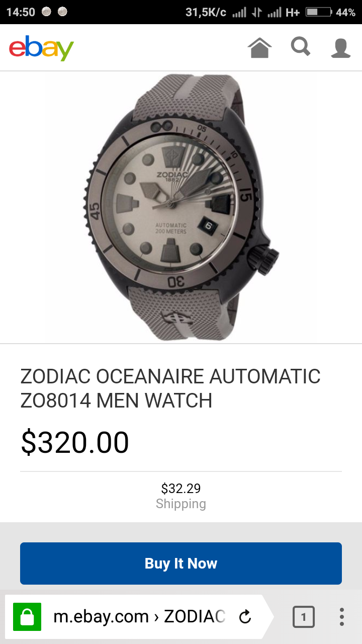Open the Zodiac watch product image
This screenshot has width=362, height=644.
(181, 207)
